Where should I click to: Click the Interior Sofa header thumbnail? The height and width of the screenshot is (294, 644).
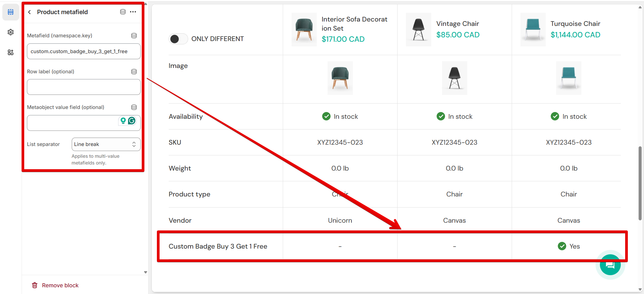(x=304, y=30)
